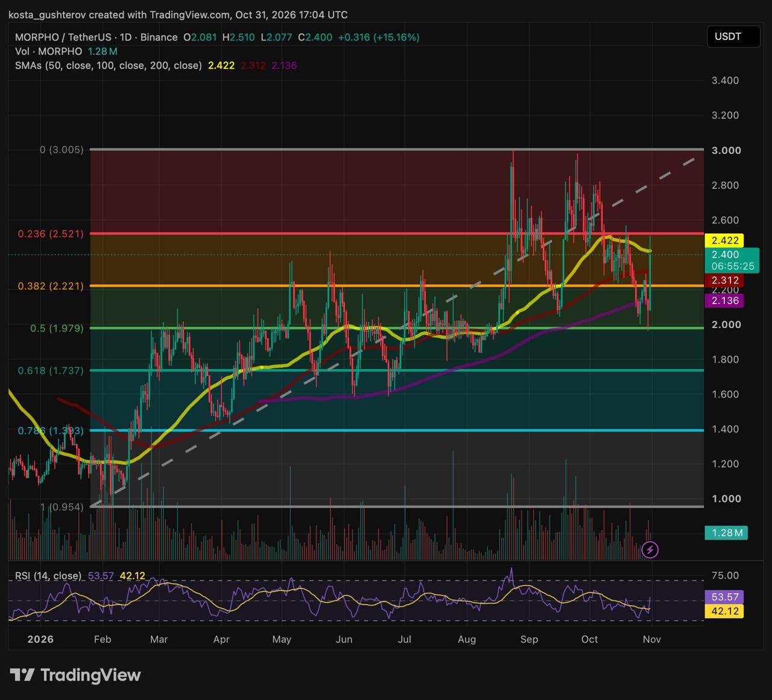Click the RSI value 53.57 in legend
Viewport: 772px width, 700px height.
click(x=101, y=576)
